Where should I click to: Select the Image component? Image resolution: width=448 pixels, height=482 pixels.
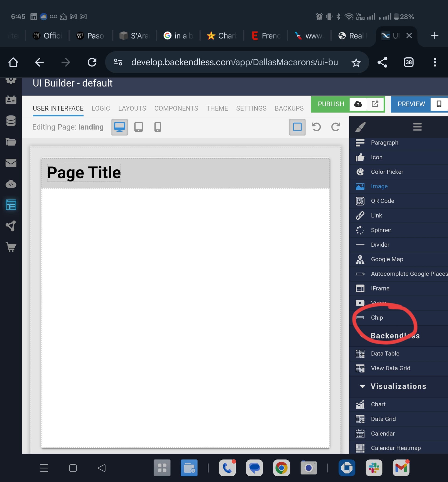[x=399, y=186]
